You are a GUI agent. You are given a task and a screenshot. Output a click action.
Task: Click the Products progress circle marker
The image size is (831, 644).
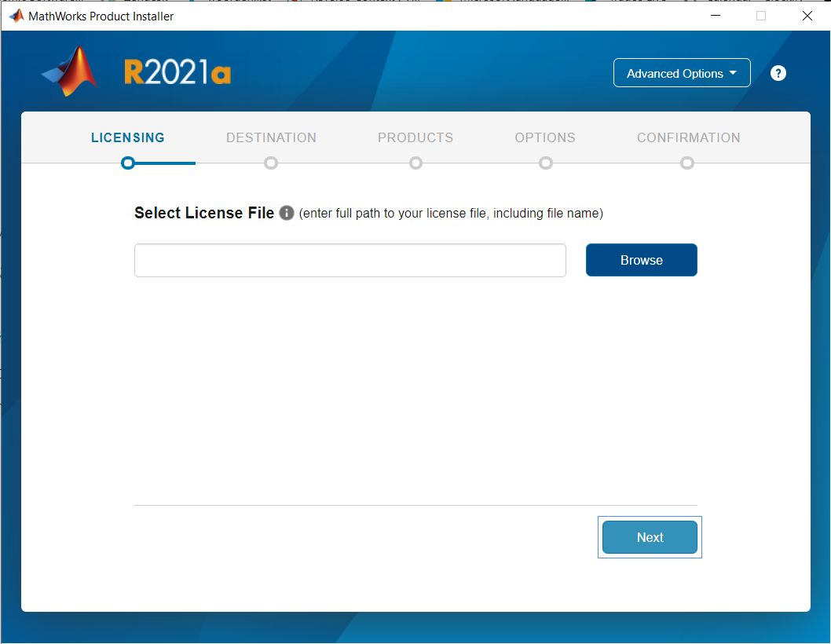pos(416,163)
